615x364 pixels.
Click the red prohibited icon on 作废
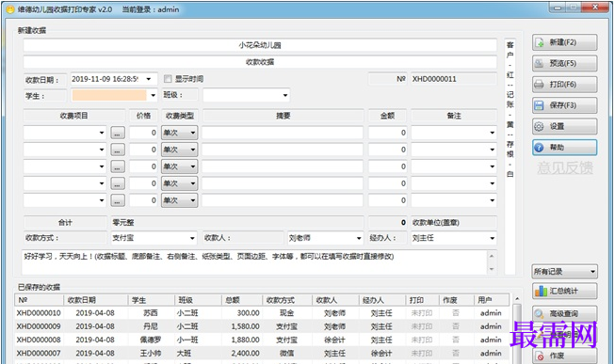click(541, 356)
